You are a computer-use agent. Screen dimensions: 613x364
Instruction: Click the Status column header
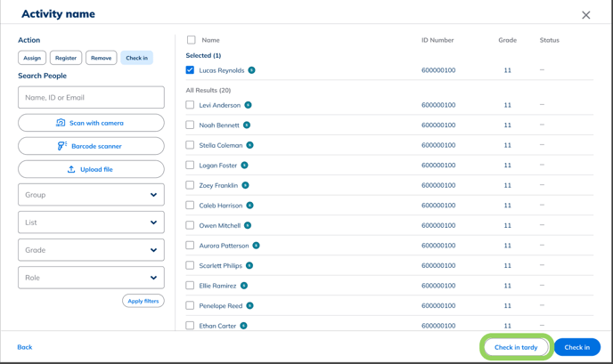point(549,40)
